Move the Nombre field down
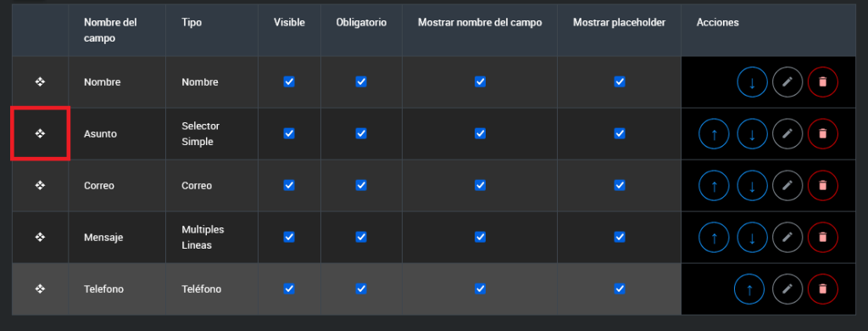868x331 pixels. tap(752, 82)
